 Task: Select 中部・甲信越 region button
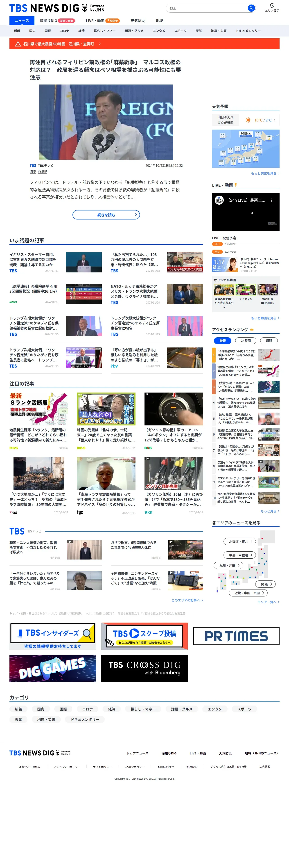(x=240, y=555)
